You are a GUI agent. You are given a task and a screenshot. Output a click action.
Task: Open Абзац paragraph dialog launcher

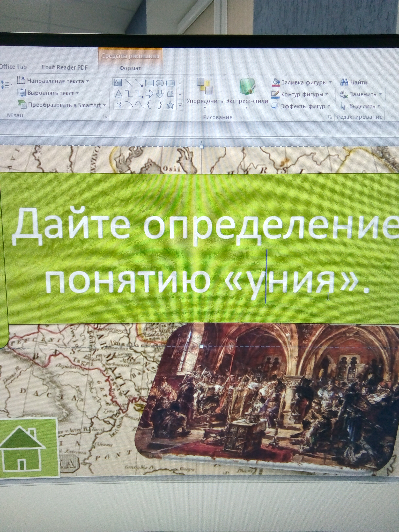click(x=105, y=117)
